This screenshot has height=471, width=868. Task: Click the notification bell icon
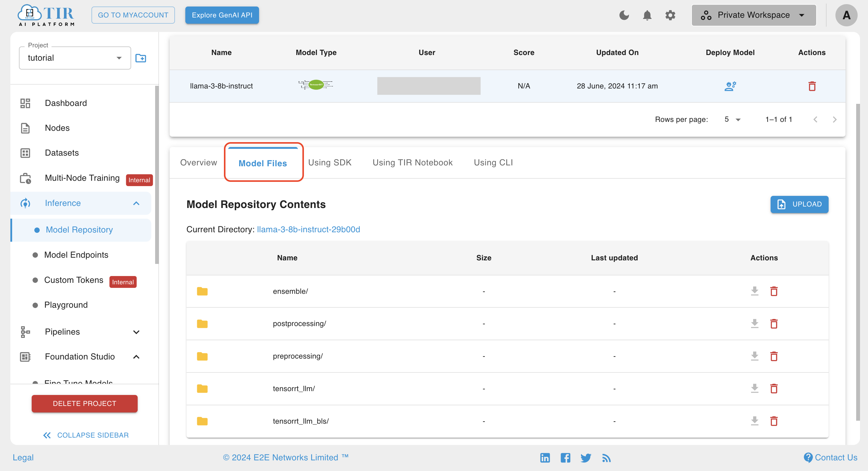coord(648,16)
